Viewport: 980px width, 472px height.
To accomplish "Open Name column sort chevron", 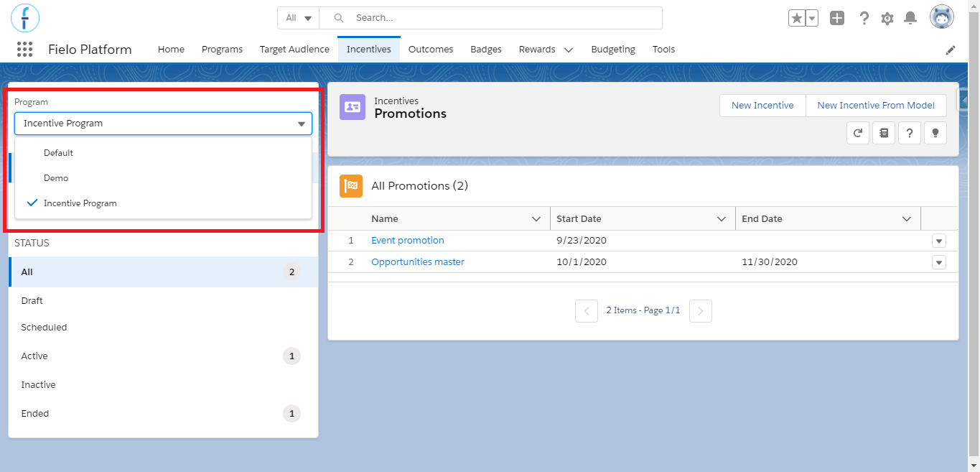I will (536, 219).
